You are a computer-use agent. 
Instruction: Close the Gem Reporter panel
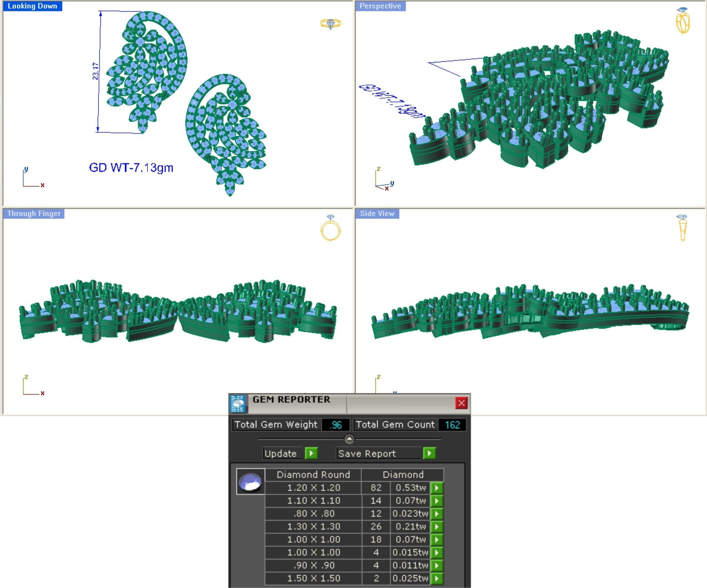(x=461, y=403)
